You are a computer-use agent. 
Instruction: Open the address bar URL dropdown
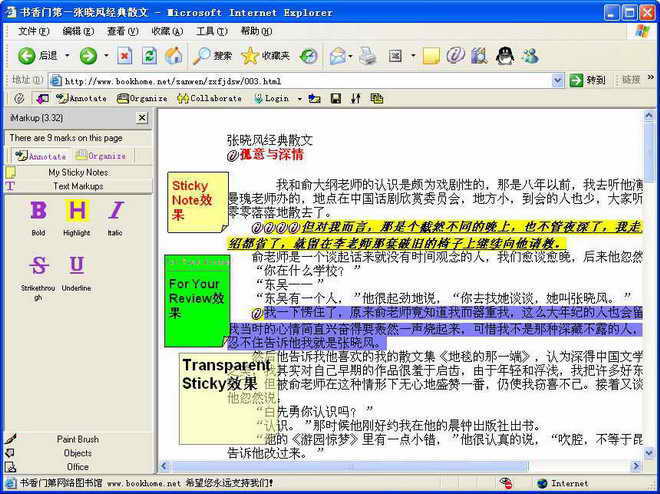pyautogui.click(x=558, y=80)
